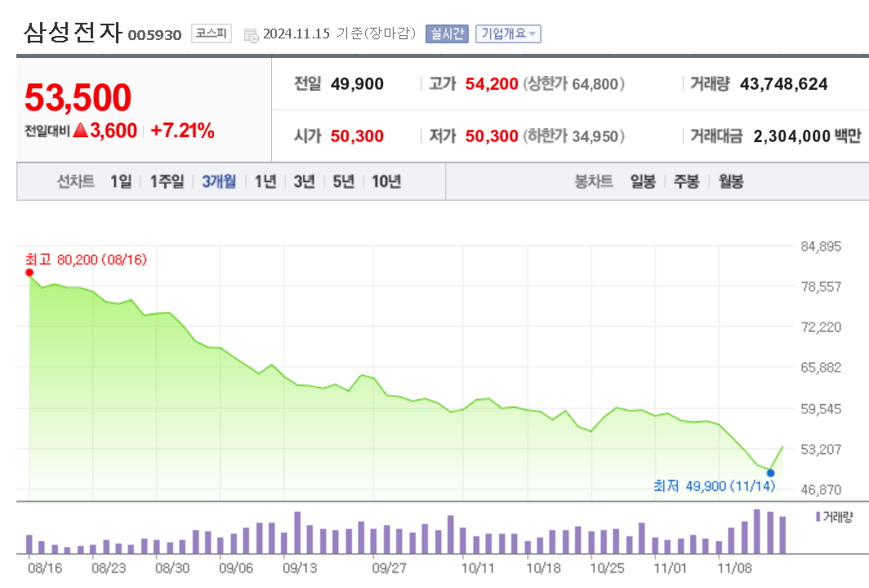869x588 pixels.
Task: Select the 1년 chart period
Action: coord(265,181)
